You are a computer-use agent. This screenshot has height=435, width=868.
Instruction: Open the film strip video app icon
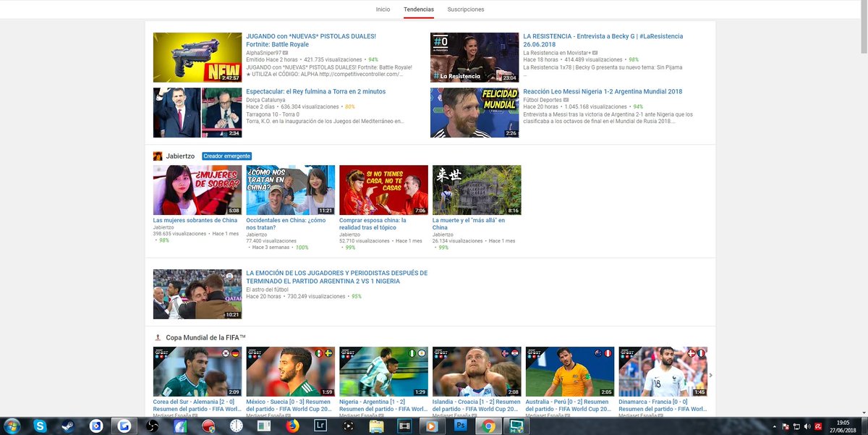click(404, 426)
